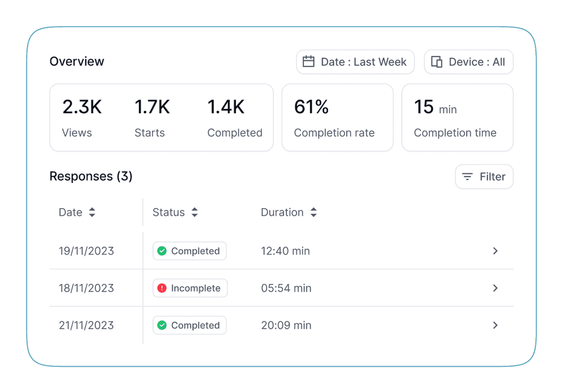Open the Date : Last Week dropdown
Screen dimensions: 562x392
pyautogui.click(x=355, y=61)
